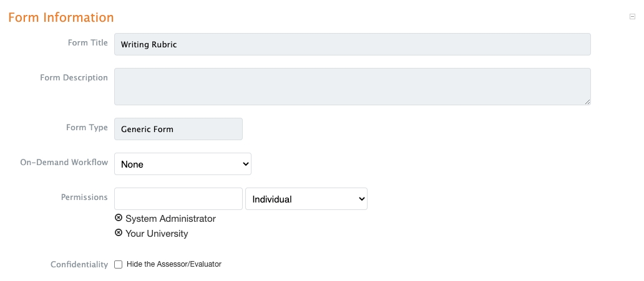
Task: Click the Form Description resize handle
Action: (x=587, y=101)
